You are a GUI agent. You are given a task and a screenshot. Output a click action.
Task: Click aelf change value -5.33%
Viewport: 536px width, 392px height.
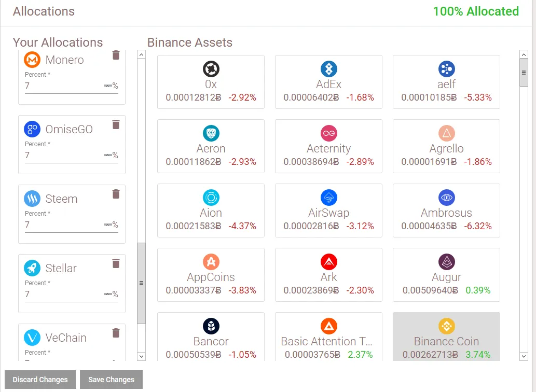478,97
